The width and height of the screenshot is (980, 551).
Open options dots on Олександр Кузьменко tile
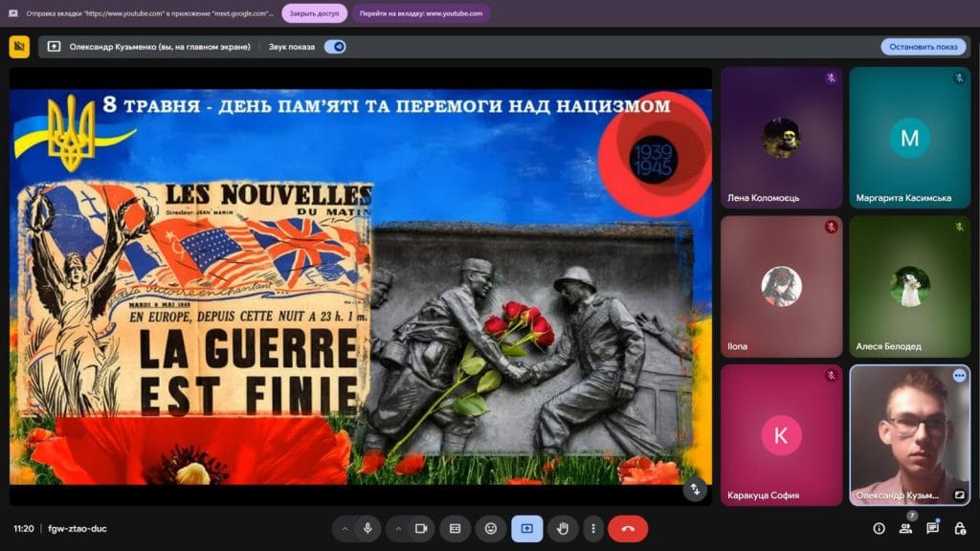(959, 375)
